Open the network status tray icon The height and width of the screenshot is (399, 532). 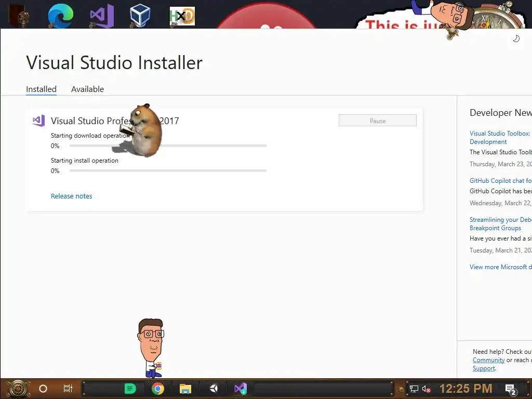[x=414, y=389]
